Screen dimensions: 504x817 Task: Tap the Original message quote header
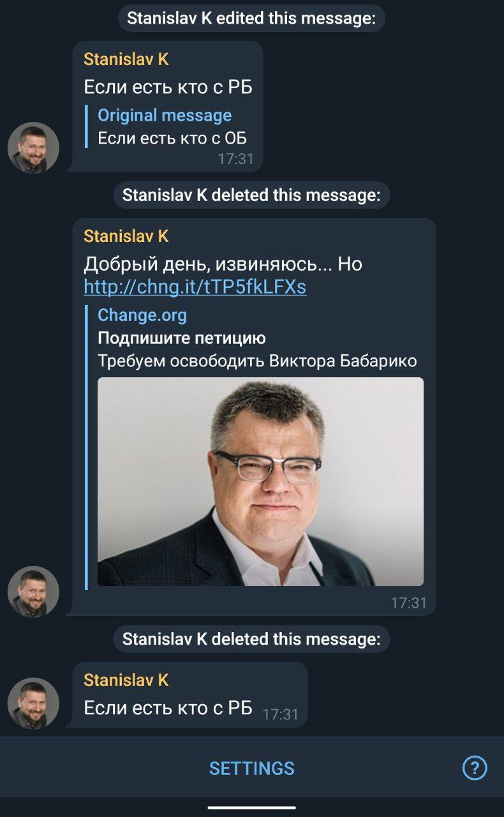click(x=165, y=116)
